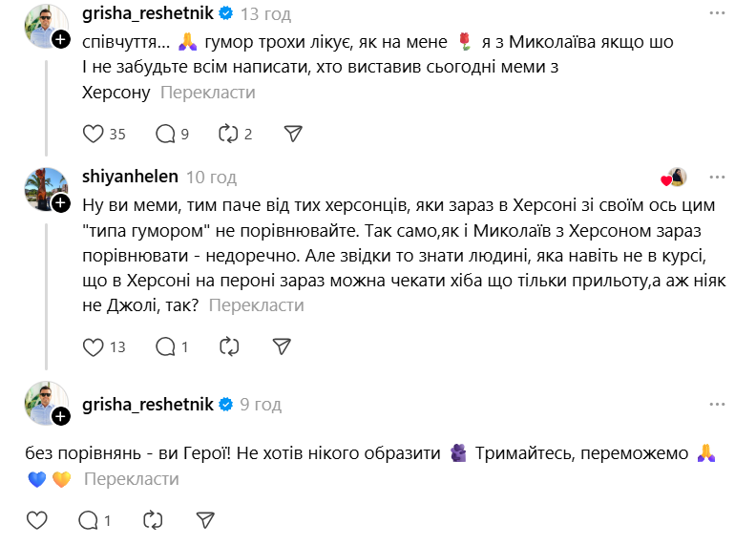The height and width of the screenshot is (545, 756).
Task: Click liker avatar thumbnail beside shiyanhelen's comment
Action: 677,178
